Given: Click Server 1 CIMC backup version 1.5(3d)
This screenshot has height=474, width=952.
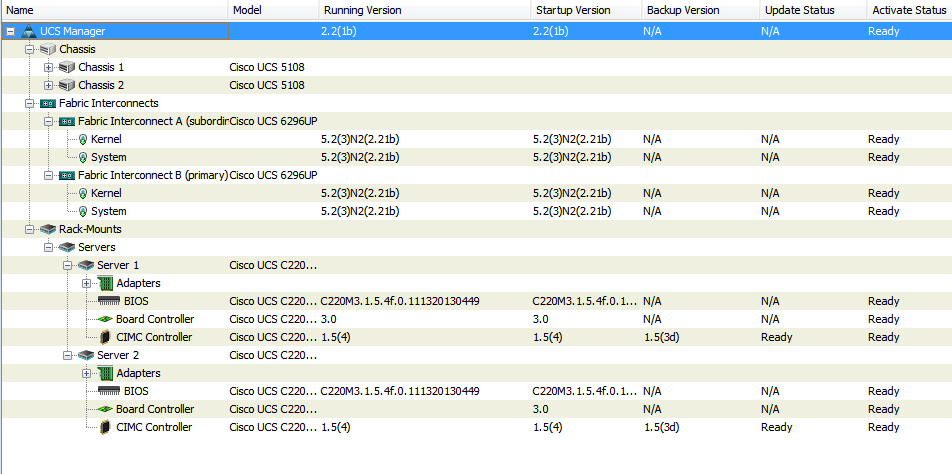Looking at the screenshot, I should [661, 337].
